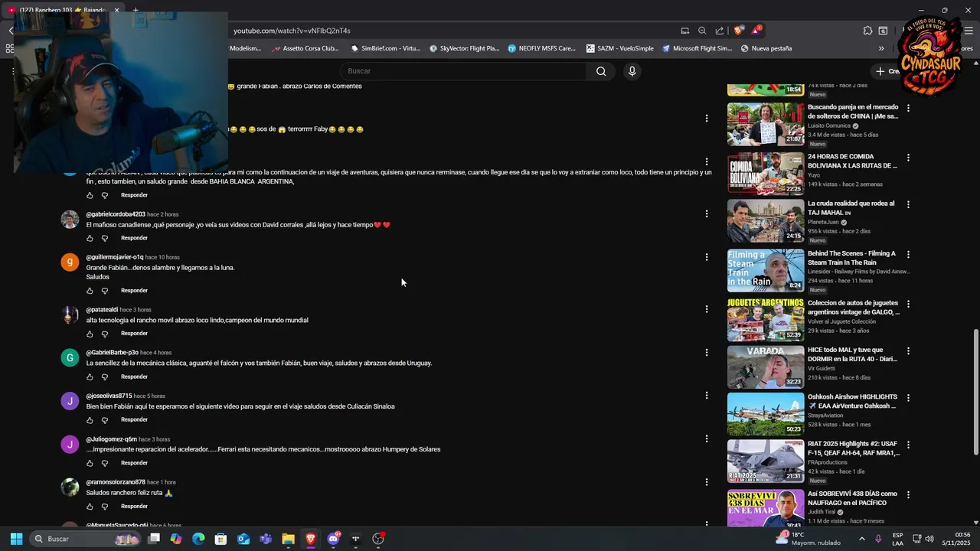Image resolution: width=980 pixels, height=551 pixels.
Task: Open Microsoft Store from the taskbar
Action: [220, 539]
